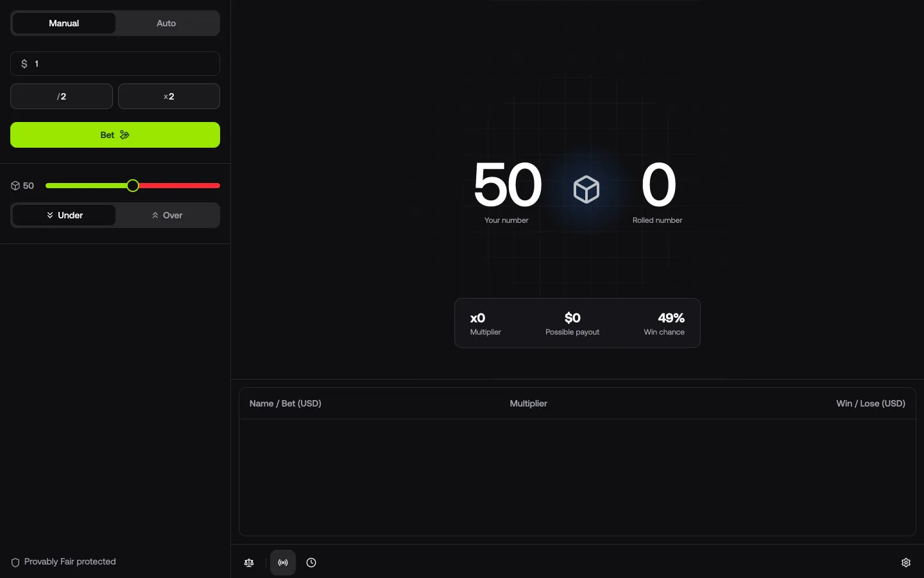Select the Over roll option
Screen dimensions: 924x578
point(167,215)
